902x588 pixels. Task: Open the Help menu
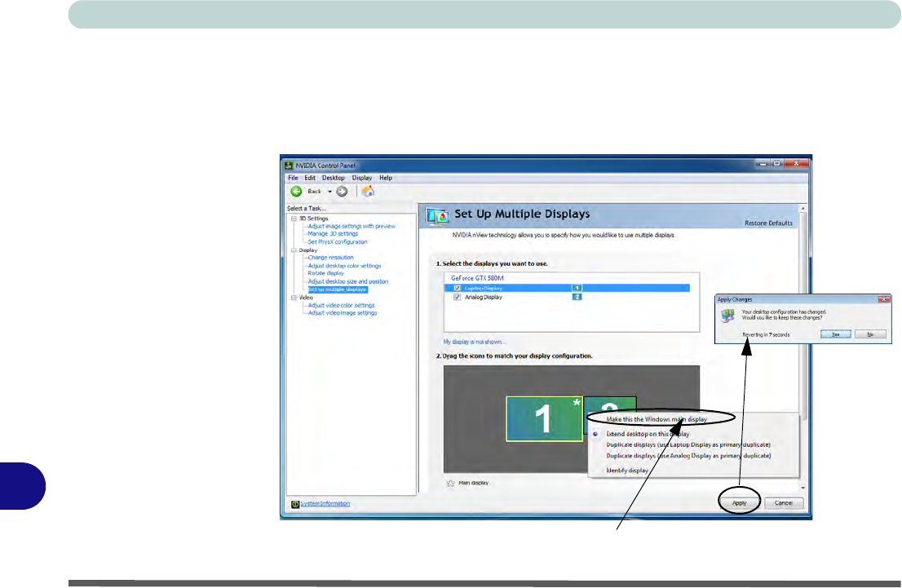click(x=386, y=178)
